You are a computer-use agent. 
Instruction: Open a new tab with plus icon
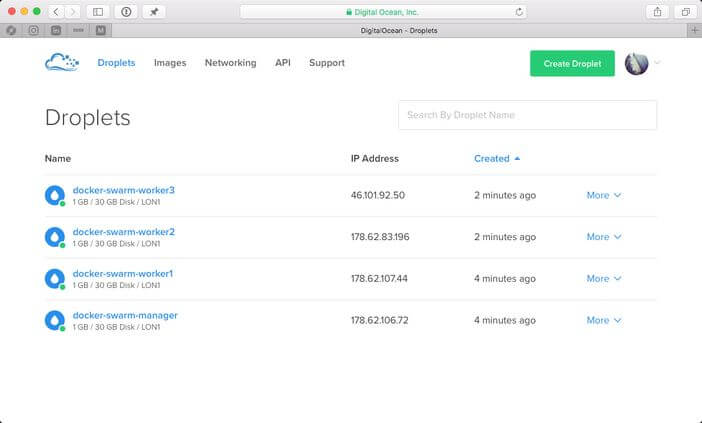pos(694,30)
